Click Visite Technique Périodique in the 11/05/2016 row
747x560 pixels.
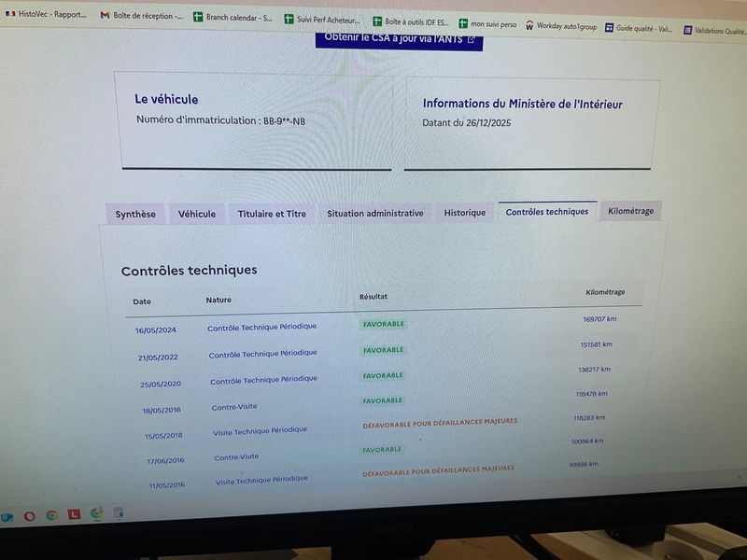pos(261,480)
